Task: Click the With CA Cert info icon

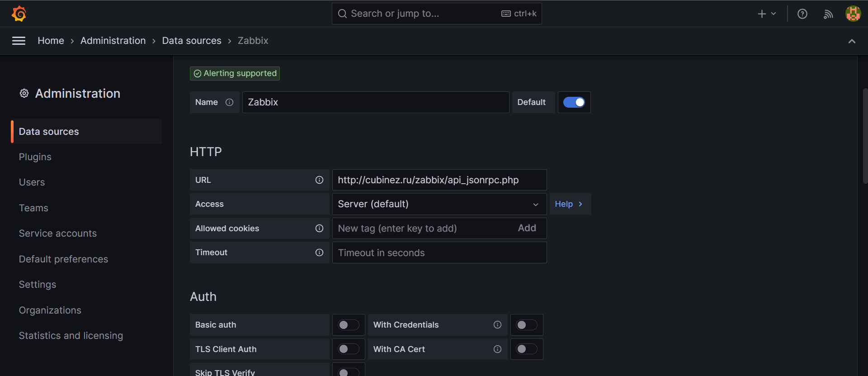Action: coord(497,349)
